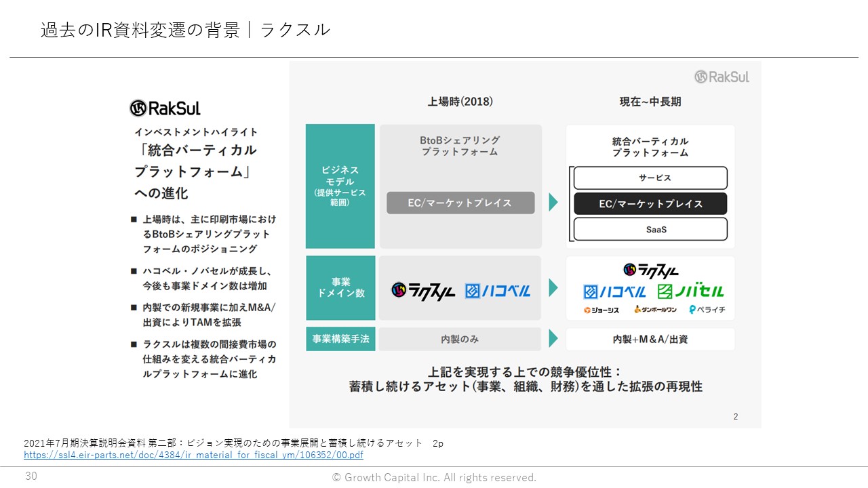This screenshot has width=868, height=488.
Task: Click the teal arrow in the 事業ドメイン数 row
Action: (x=553, y=288)
